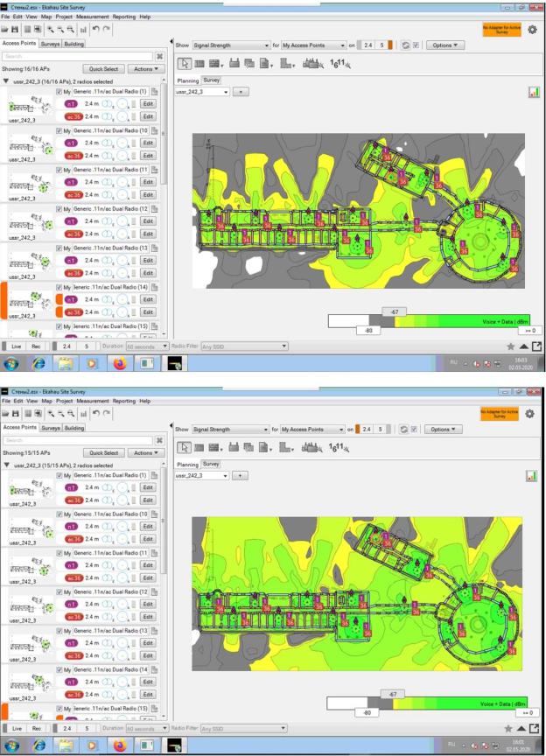546x756 pixels.
Task: Open the Options dropdown in top window
Action: [445, 45]
